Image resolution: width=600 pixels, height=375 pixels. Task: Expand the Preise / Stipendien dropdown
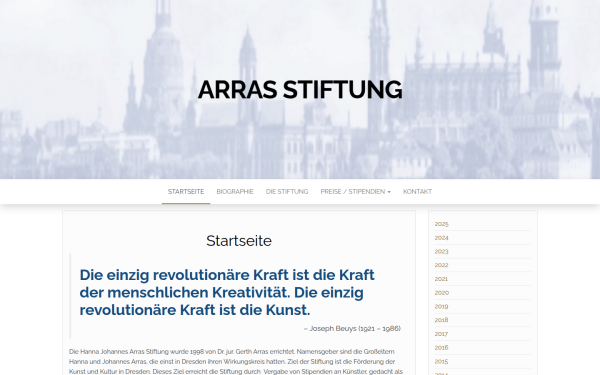point(355,192)
